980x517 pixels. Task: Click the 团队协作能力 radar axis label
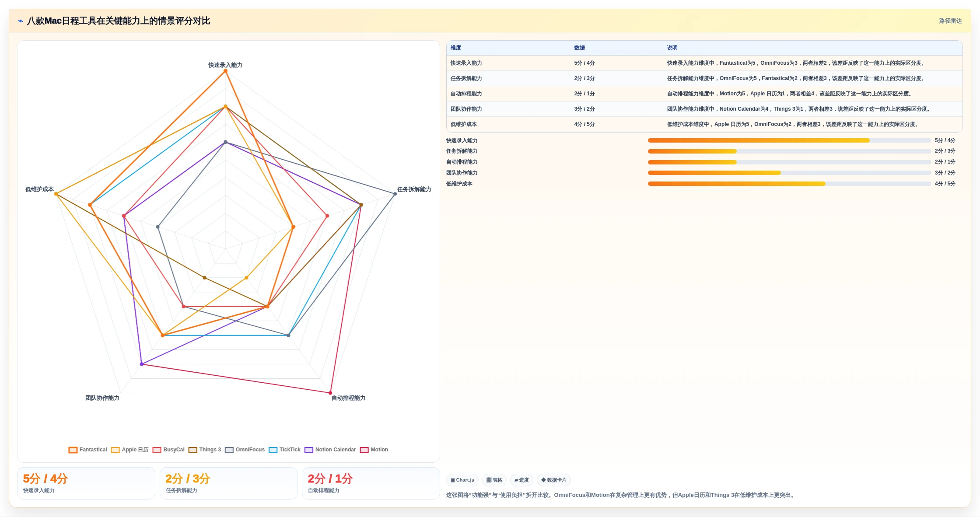(102, 398)
